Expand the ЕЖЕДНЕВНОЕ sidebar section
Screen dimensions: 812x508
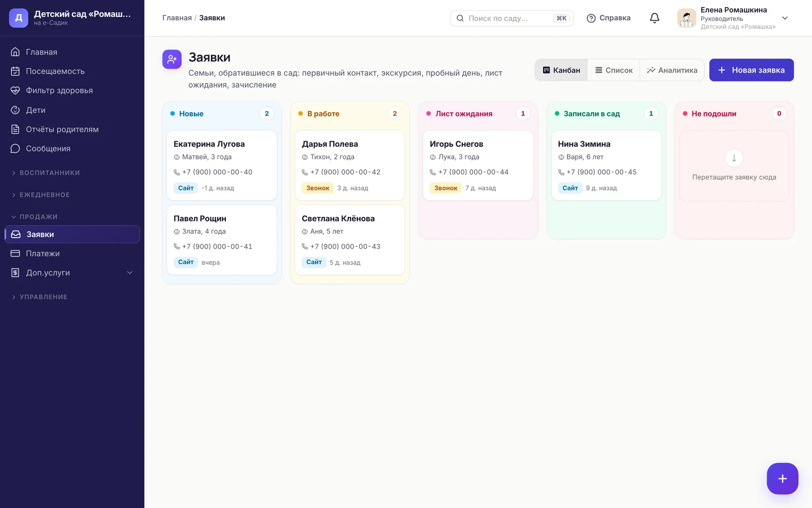(x=41, y=195)
